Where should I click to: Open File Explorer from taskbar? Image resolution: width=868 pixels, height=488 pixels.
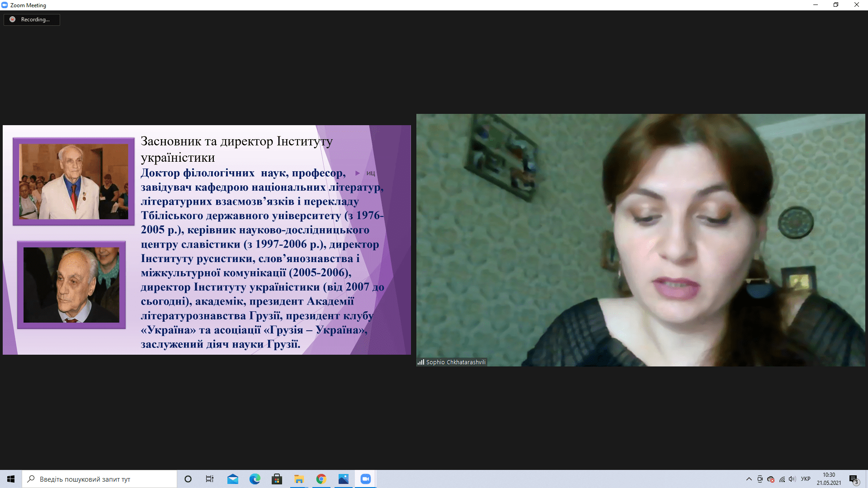[x=299, y=479]
